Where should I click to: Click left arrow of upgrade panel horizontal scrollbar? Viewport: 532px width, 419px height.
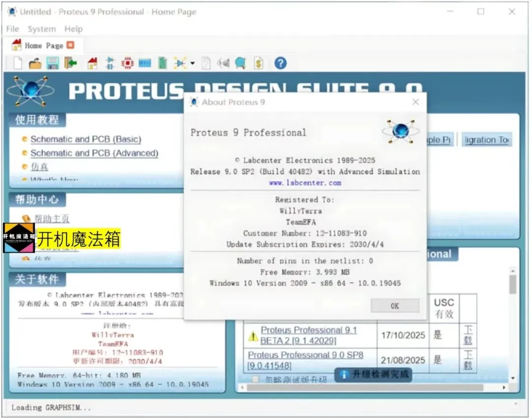[242, 387]
